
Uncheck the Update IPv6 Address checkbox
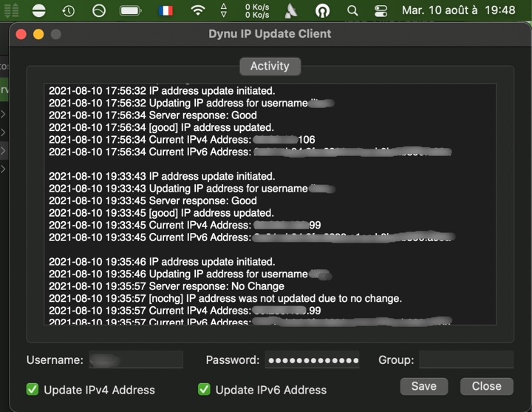[204, 389]
